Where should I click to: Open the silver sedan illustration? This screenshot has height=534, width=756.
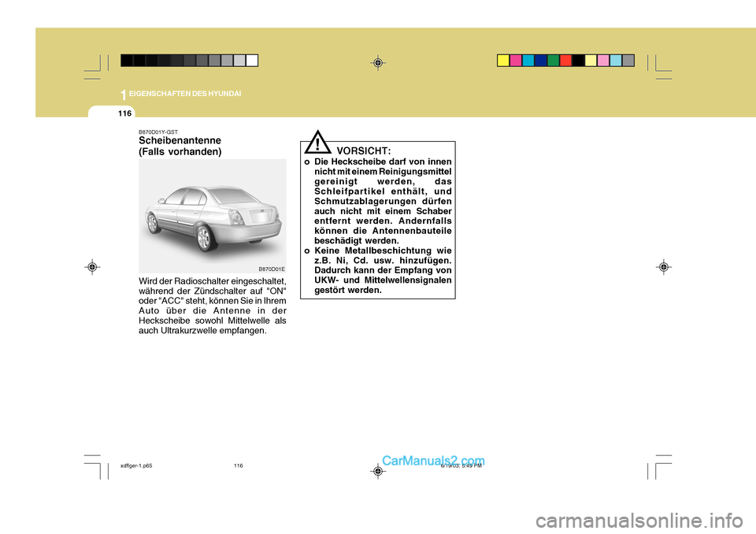click(213, 216)
